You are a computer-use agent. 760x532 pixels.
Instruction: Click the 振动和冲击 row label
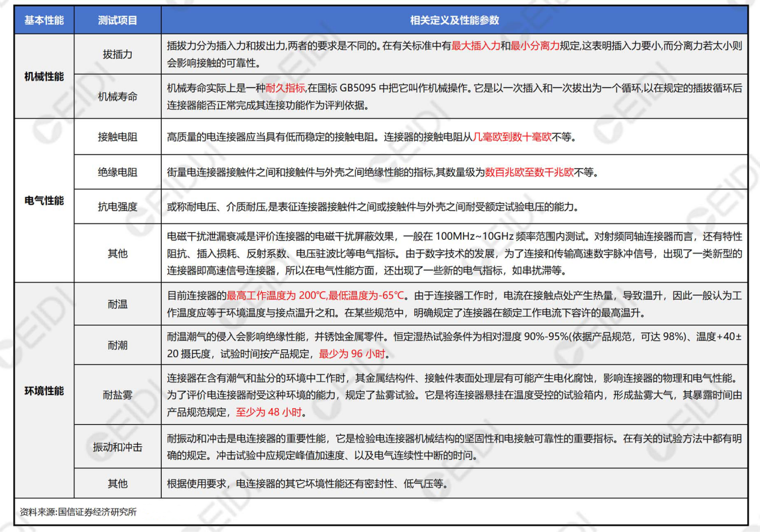[x=117, y=447]
